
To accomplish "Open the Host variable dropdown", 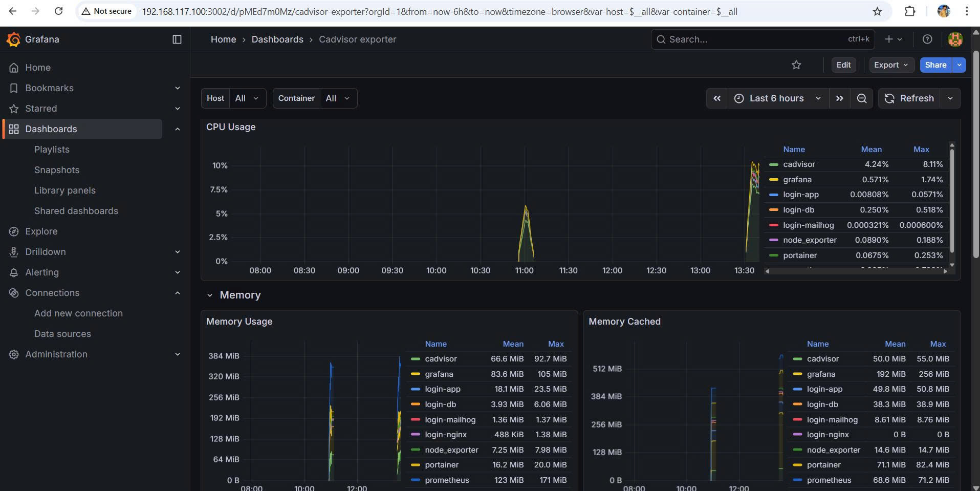I will (x=248, y=98).
